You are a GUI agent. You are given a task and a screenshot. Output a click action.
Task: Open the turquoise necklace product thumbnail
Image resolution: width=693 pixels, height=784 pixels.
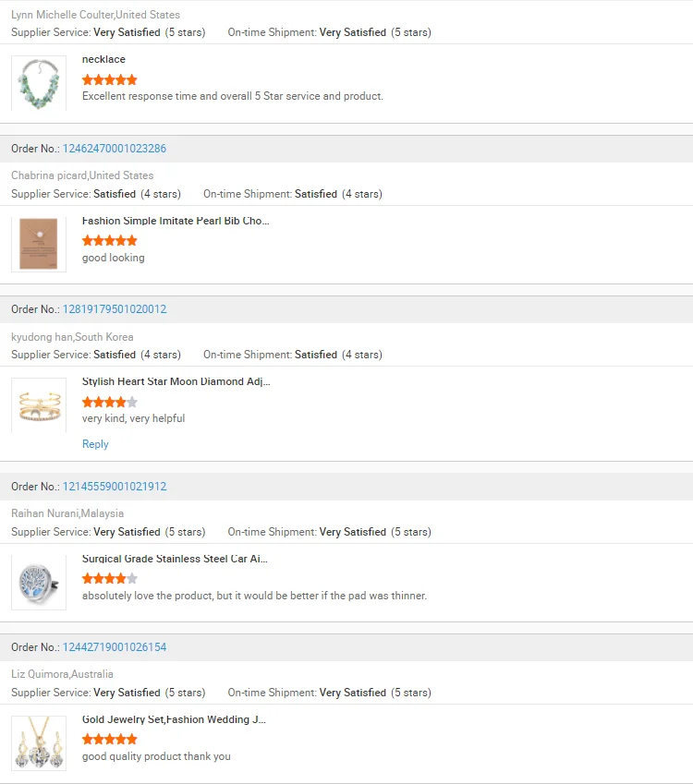point(39,83)
